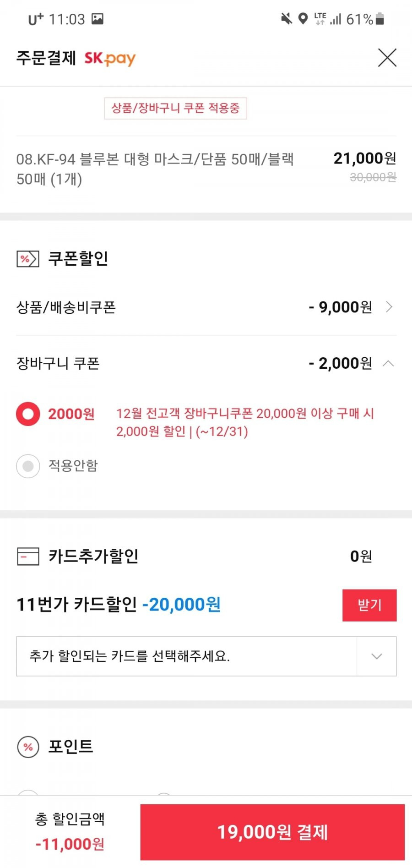This screenshot has height=868, width=412.
Task: Tap the coupon discount percent icon
Action: (x=28, y=259)
